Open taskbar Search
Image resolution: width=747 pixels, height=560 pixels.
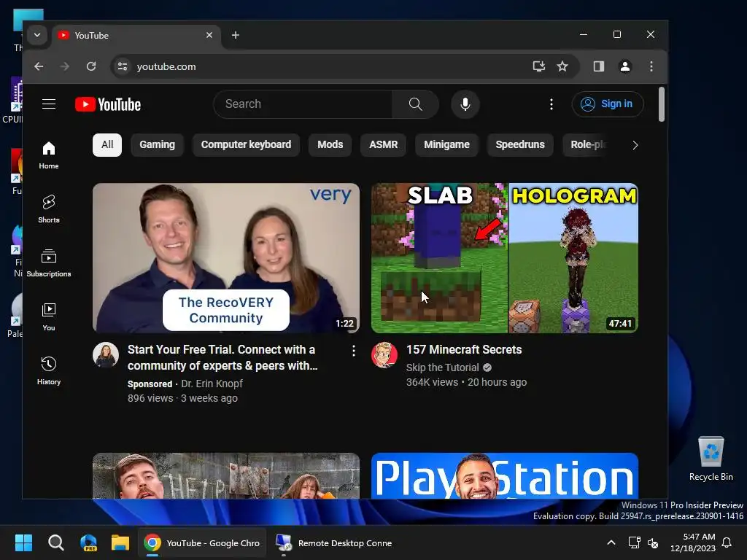(56, 542)
